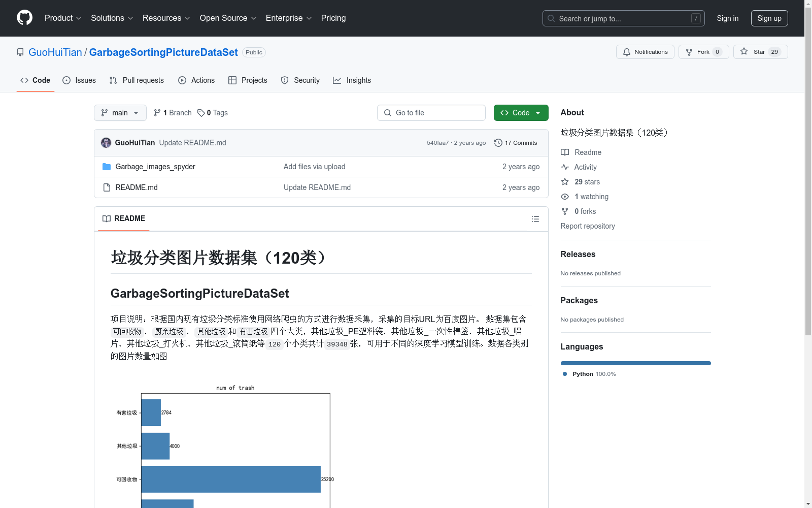This screenshot has width=812, height=508.
Task: Click the Python language bar
Action: (635, 363)
